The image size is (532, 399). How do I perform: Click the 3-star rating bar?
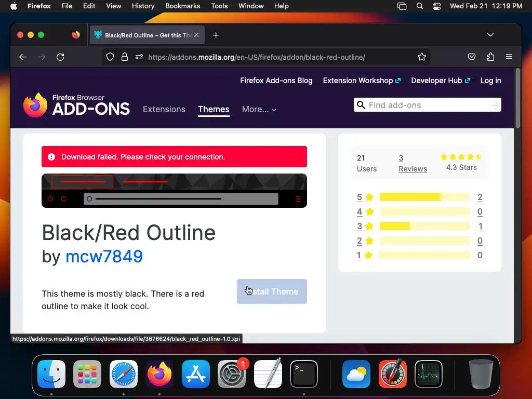pos(425,227)
